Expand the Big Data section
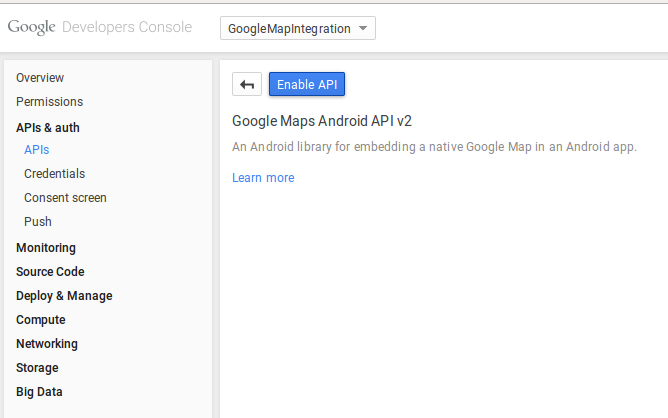The image size is (668, 418). coord(39,392)
